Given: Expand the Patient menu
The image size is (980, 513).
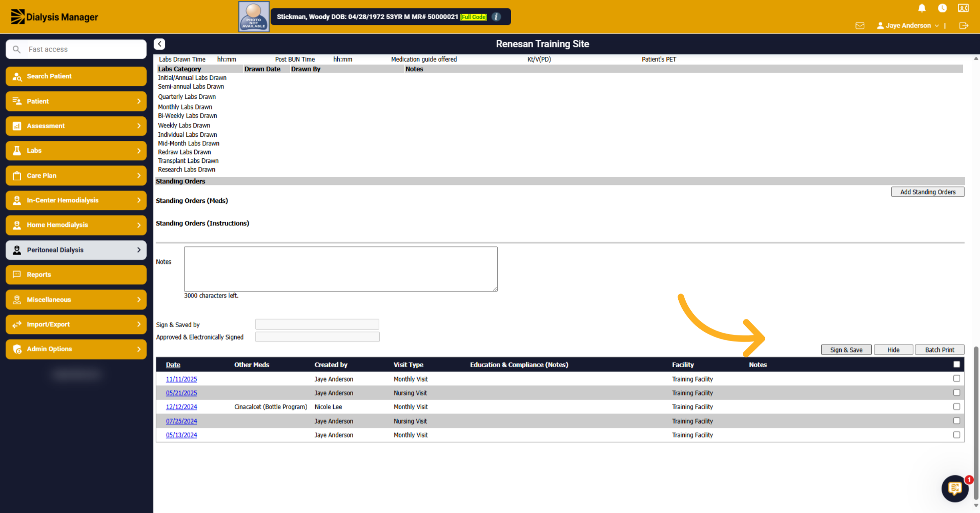Looking at the screenshot, I should point(76,101).
